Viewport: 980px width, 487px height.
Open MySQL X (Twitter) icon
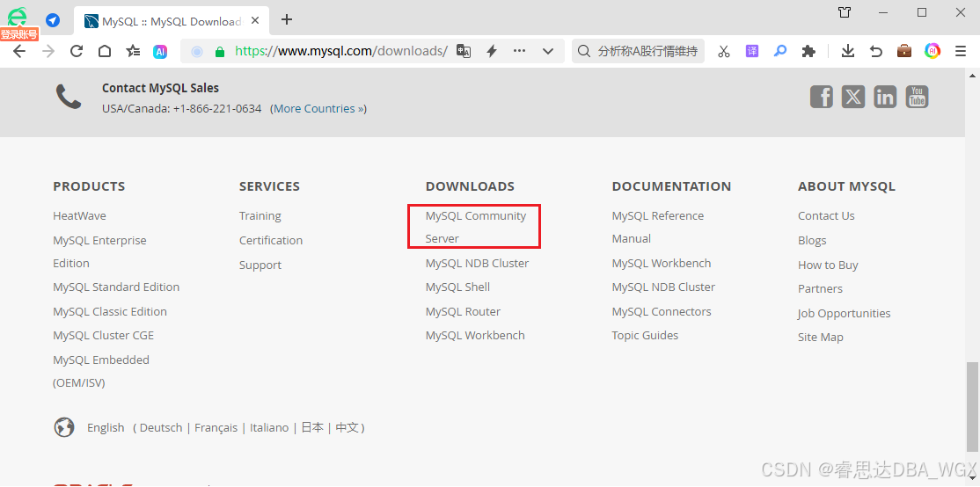853,97
